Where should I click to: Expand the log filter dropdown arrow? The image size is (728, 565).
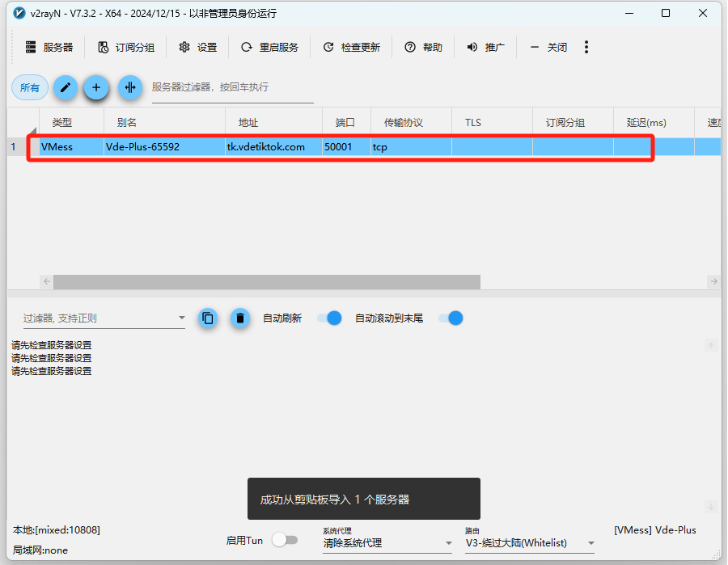click(x=182, y=318)
